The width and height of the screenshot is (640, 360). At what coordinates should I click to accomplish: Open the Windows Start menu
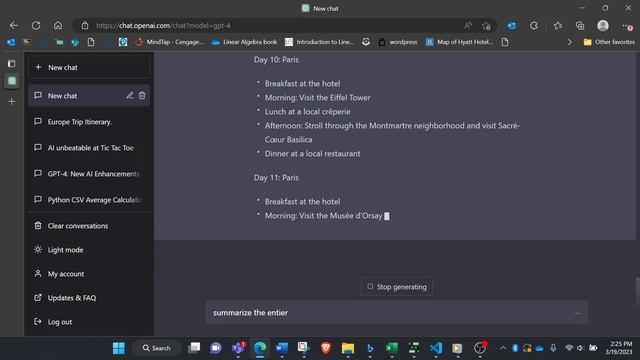(x=119, y=348)
